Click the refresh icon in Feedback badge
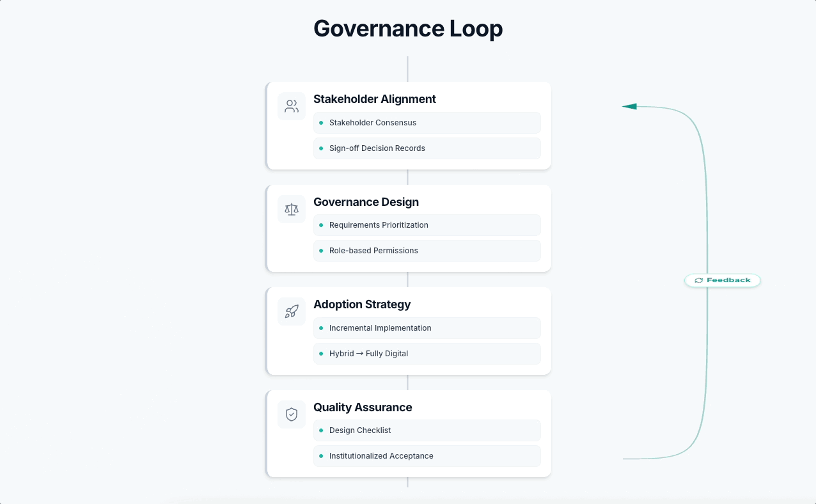 [699, 281]
